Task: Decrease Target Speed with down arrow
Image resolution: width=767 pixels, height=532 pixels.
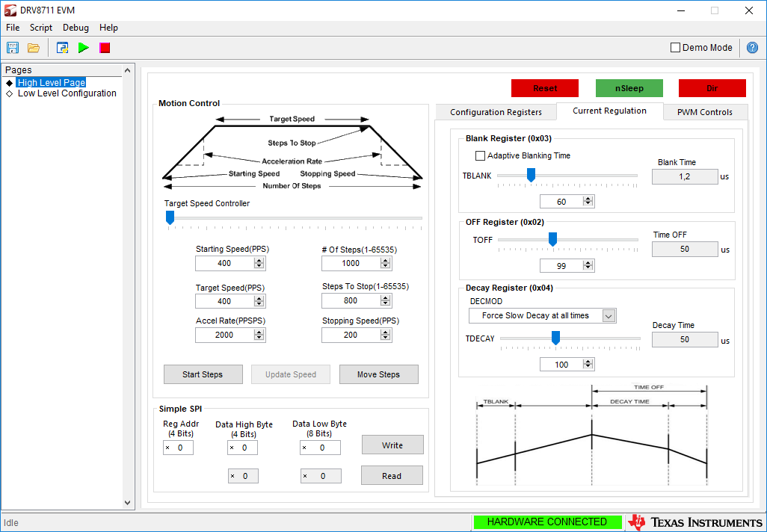Action: pyautogui.click(x=259, y=304)
